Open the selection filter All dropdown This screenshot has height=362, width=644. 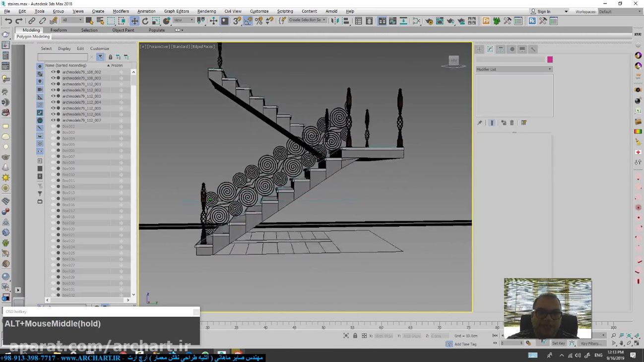[72, 20]
